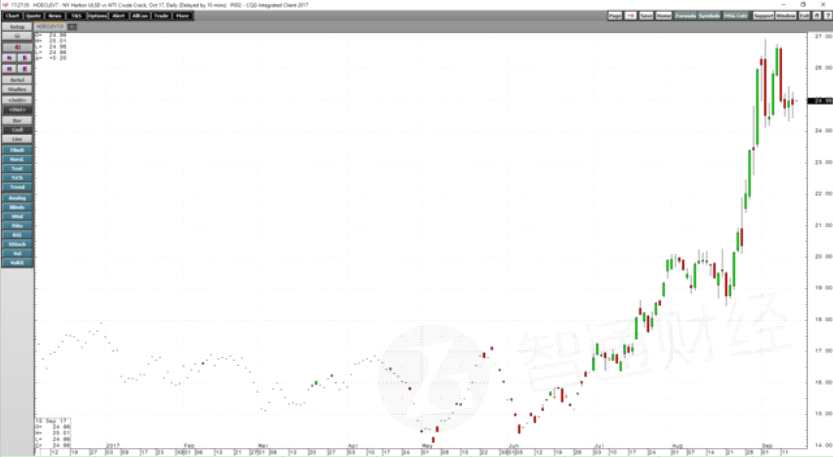This screenshot has height=457, width=833.
Task: Click the OHLC value readout at the chart's top-left
Action: coord(50,46)
